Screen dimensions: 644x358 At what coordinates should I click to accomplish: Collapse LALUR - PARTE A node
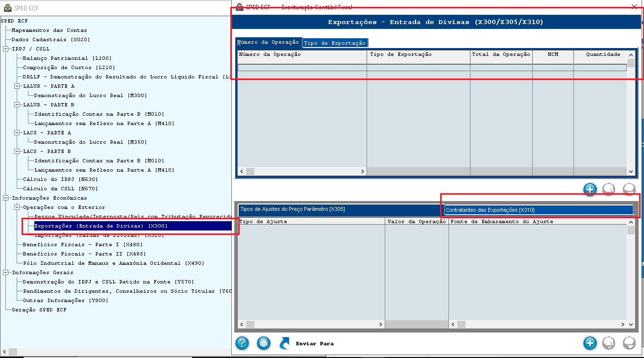point(17,86)
